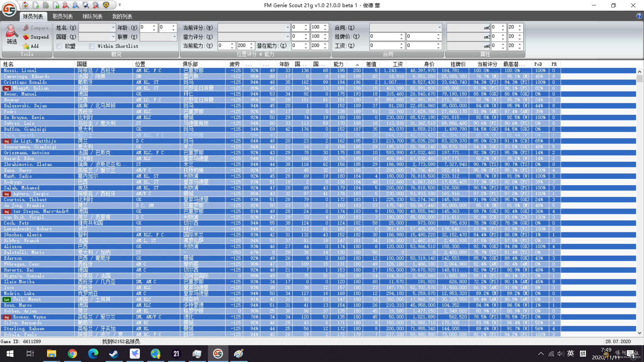The image size is (644, 362).
Task: Select the Messi, Lionel row
Action: pos(318,71)
